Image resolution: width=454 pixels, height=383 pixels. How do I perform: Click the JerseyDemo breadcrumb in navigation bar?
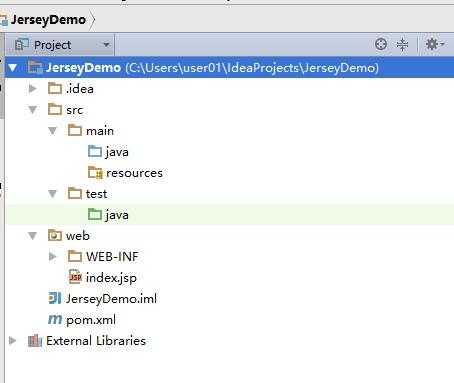coord(48,20)
